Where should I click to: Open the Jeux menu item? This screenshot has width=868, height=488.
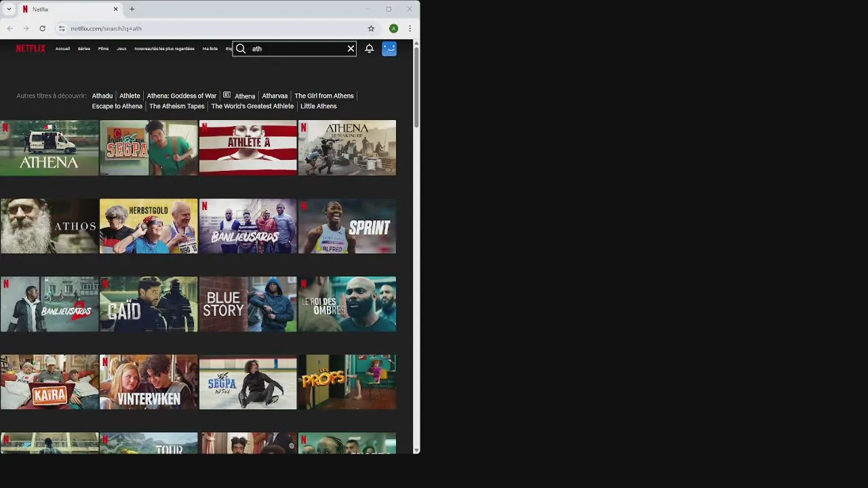121,49
